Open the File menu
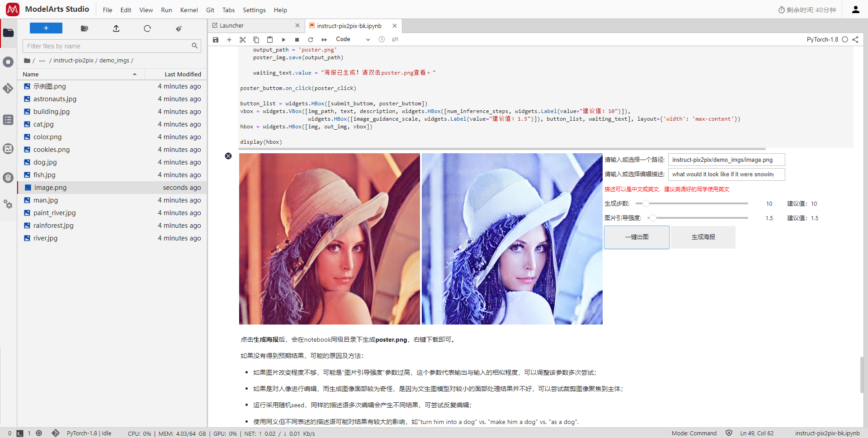868x438 pixels. tap(108, 10)
